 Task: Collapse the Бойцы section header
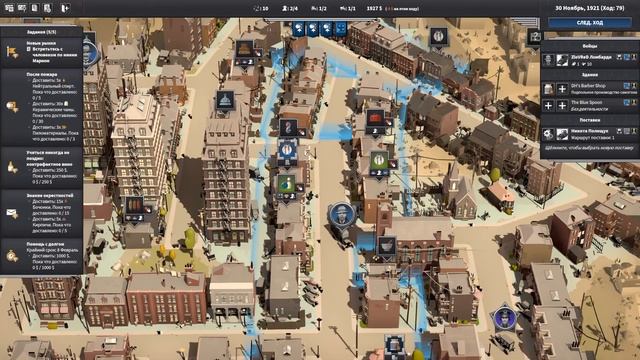590,46
